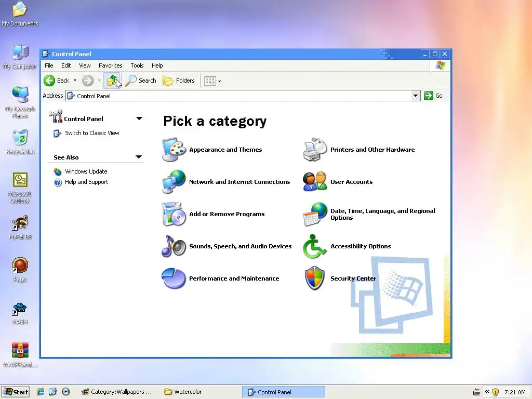Open the Tools menu

[x=137, y=65]
